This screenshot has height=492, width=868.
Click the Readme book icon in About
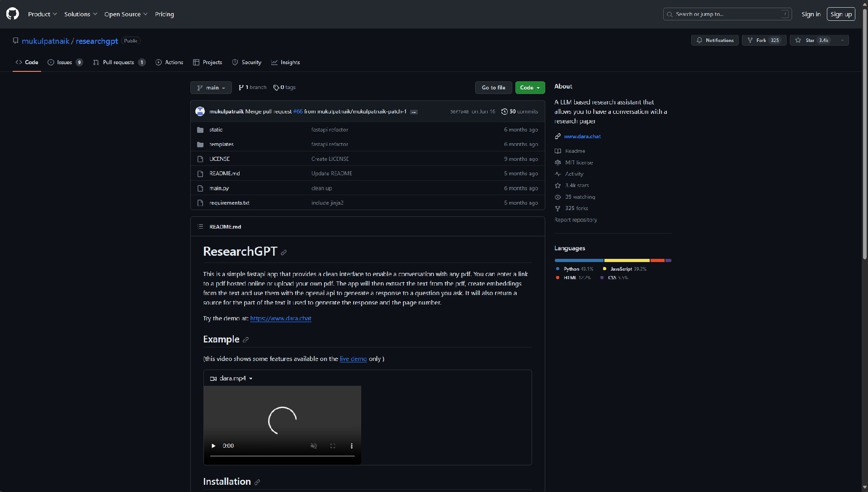click(558, 151)
